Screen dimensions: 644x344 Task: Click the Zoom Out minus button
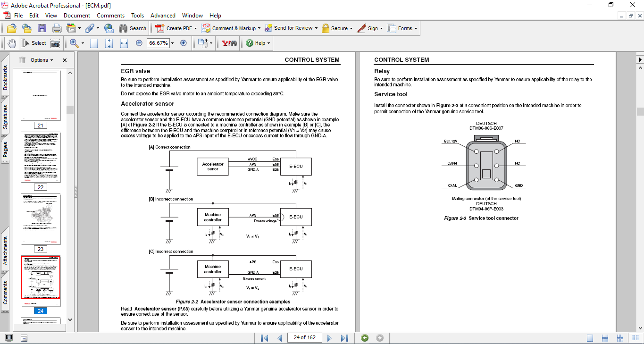pos(139,43)
